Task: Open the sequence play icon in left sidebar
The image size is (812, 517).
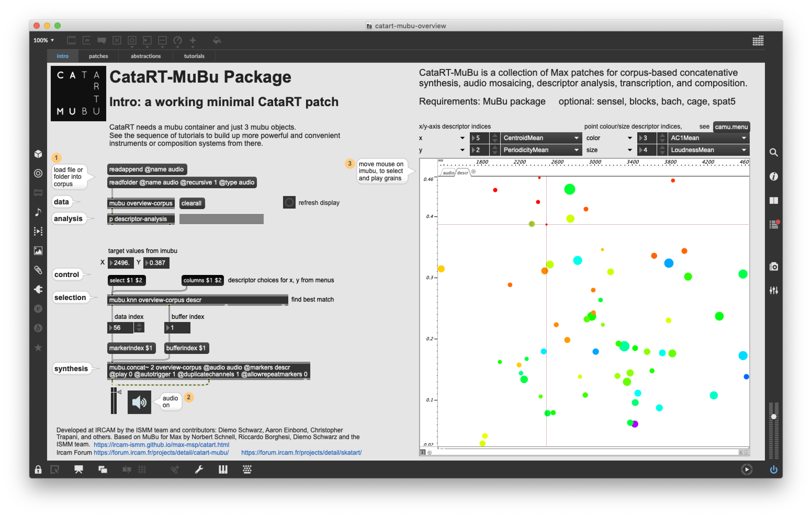Action: coord(38,231)
